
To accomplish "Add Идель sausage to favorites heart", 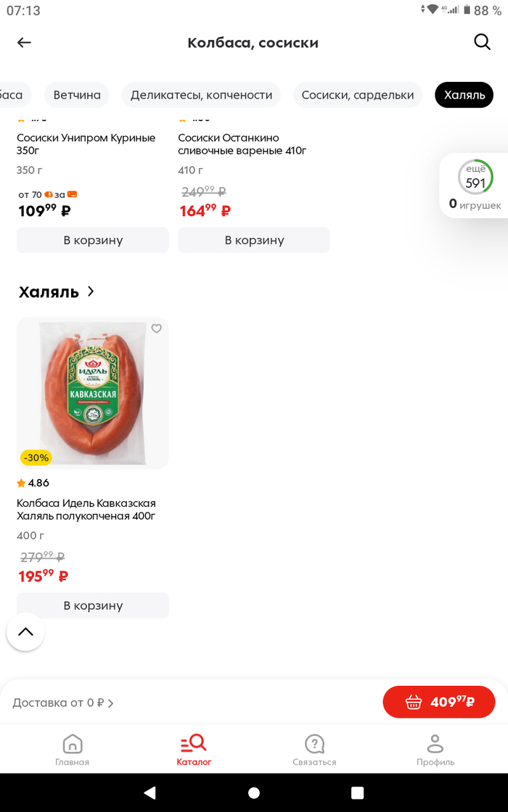I will [x=156, y=328].
